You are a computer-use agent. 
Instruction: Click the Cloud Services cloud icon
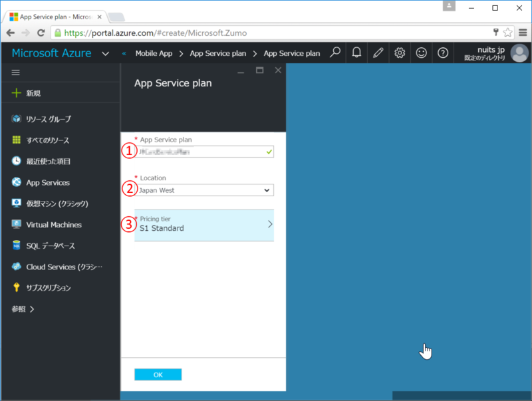16,266
